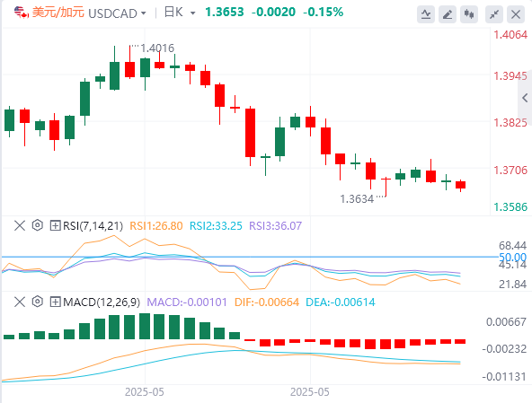532x403 pixels.
Task: Click the RSI2:33.25 value
Action: coord(216,226)
